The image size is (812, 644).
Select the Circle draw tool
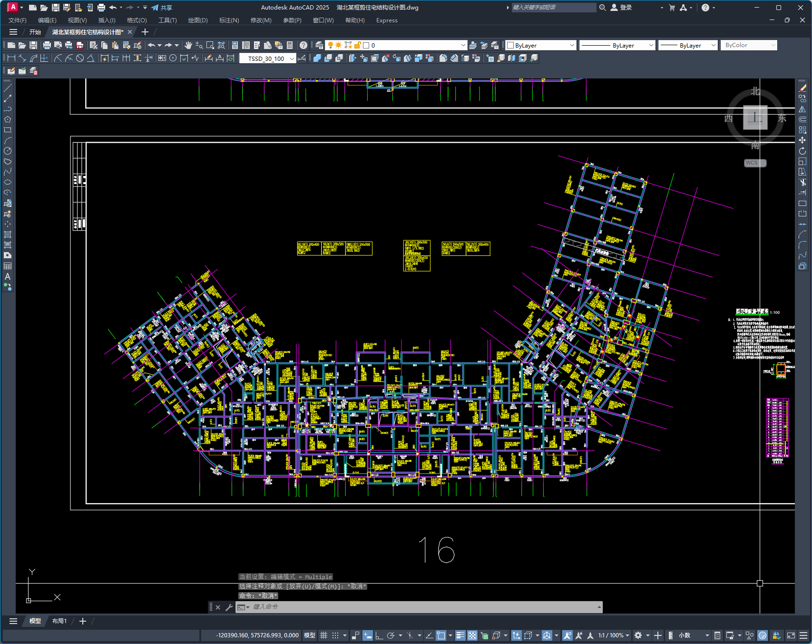[8, 151]
